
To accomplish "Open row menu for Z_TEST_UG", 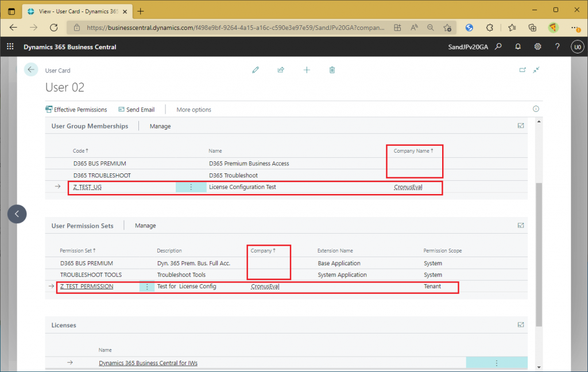I will point(191,187).
